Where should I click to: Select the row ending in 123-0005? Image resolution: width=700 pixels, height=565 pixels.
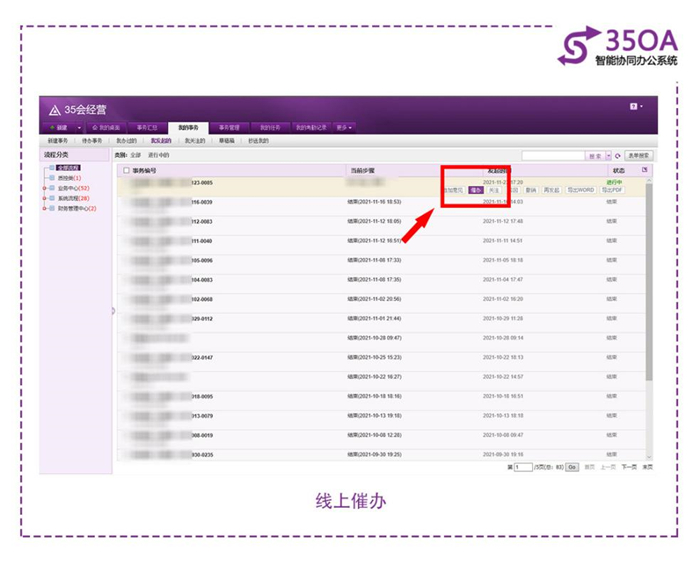(382, 187)
